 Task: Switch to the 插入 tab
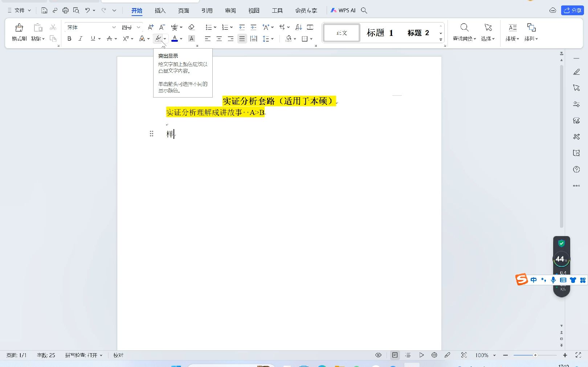click(160, 11)
